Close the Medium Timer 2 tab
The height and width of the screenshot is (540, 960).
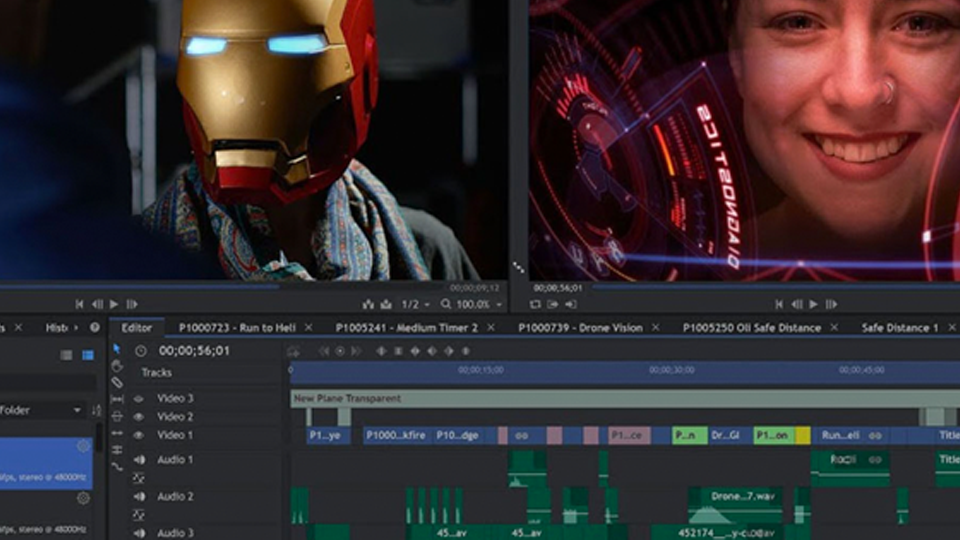(x=491, y=328)
